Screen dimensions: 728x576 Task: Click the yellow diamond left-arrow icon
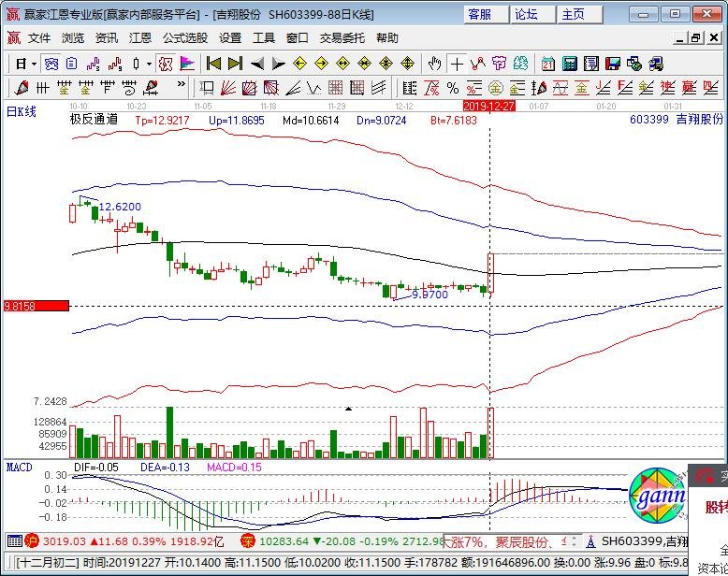[300, 64]
